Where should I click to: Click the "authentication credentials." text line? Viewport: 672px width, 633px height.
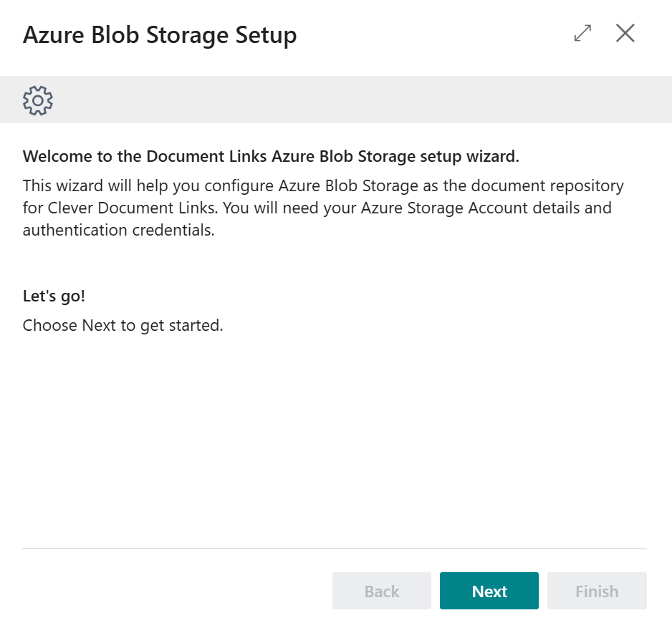118,231
